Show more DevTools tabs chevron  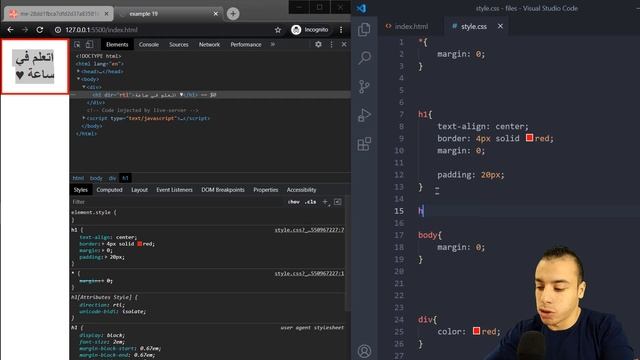273,44
